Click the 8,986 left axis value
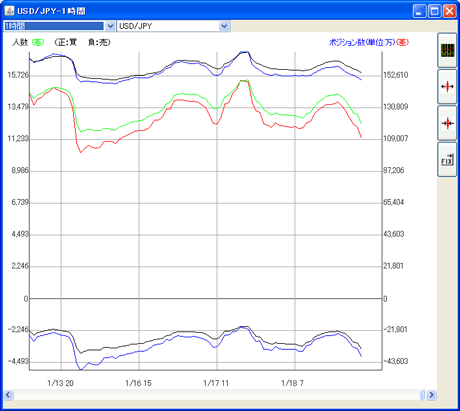Viewport: 460px width, 411px height. click(x=20, y=171)
